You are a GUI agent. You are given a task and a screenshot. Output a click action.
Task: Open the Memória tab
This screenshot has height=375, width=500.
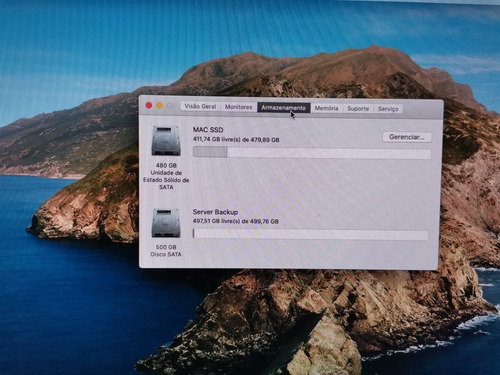tap(326, 108)
